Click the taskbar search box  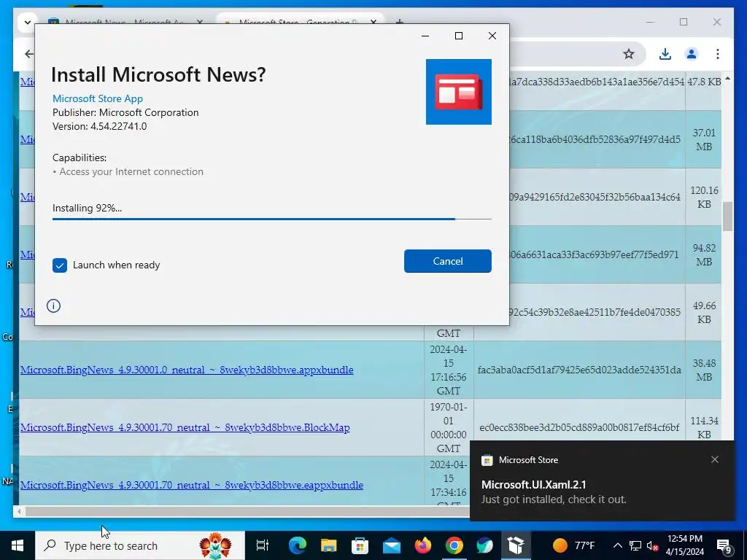click(139, 545)
